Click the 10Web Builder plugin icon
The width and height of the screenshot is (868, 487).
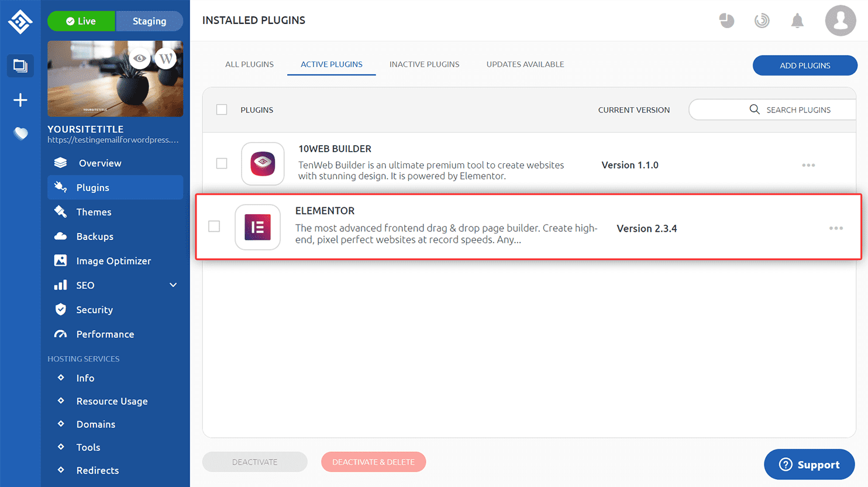tap(263, 164)
